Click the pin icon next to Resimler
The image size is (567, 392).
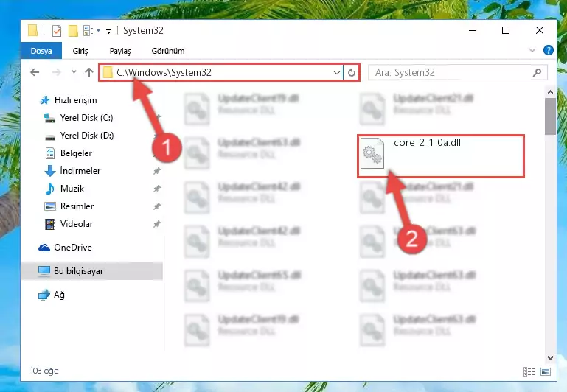point(156,206)
